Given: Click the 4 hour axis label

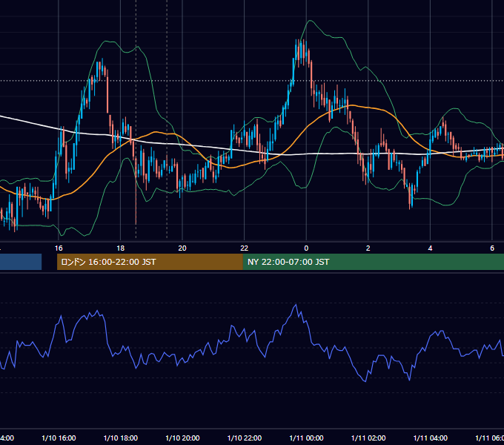Looking at the screenshot, I should click(x=430, y=248).
